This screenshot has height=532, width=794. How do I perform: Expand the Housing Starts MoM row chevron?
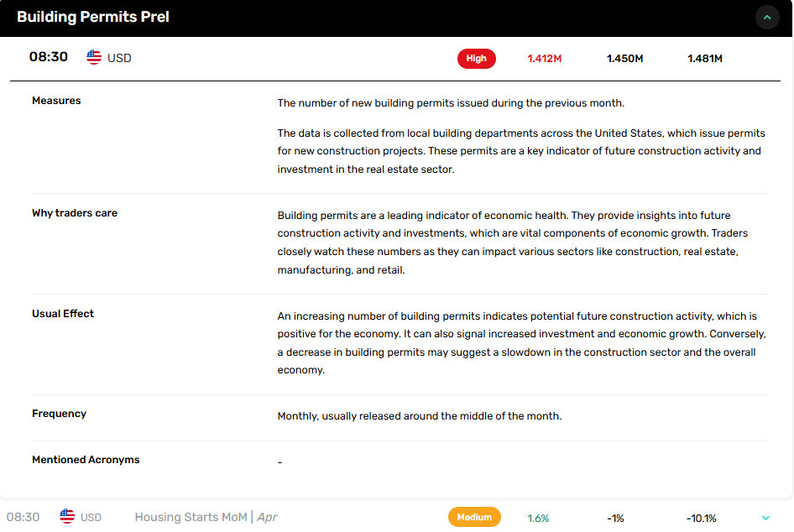coord(765,518)
